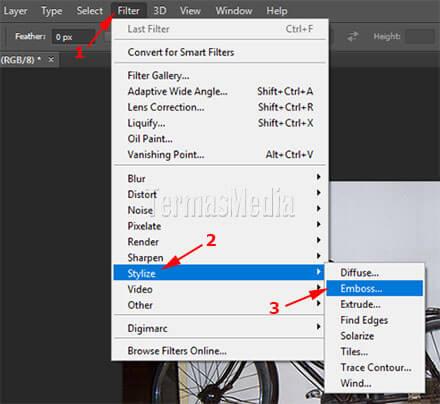Expand the Video submenu

pyautogui.click(x=218, y=289)
